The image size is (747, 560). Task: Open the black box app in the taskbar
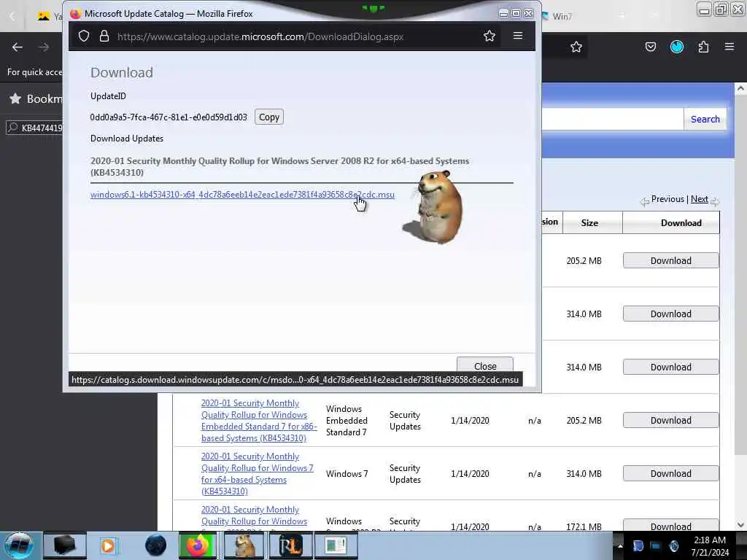(65, 545)
